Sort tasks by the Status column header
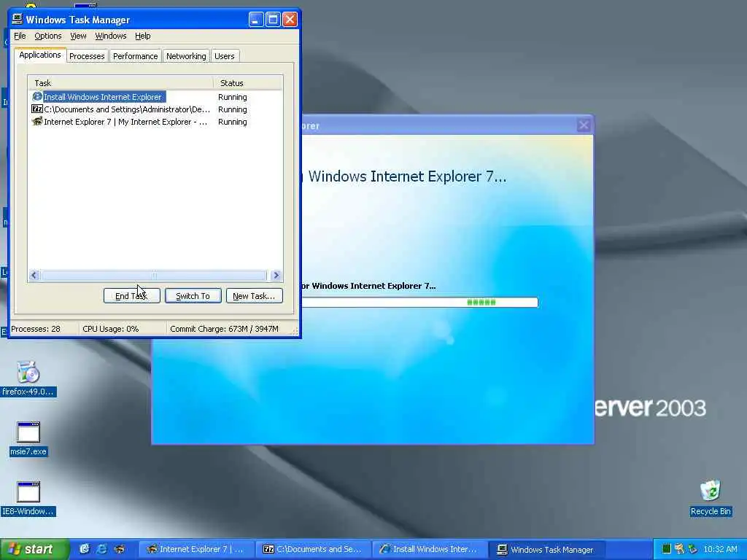747x560 pixels. tap(248, 83)
